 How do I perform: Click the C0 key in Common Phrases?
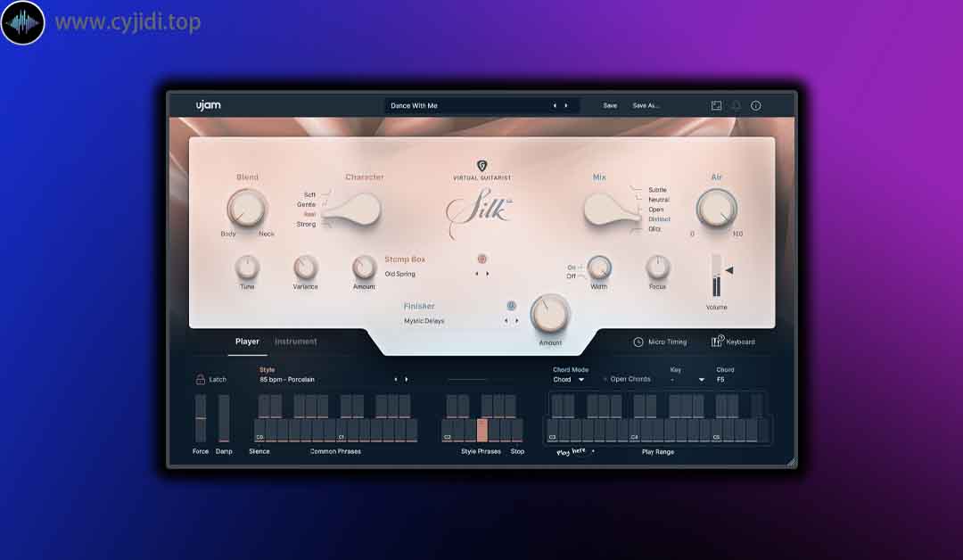(x=259, y=431)
